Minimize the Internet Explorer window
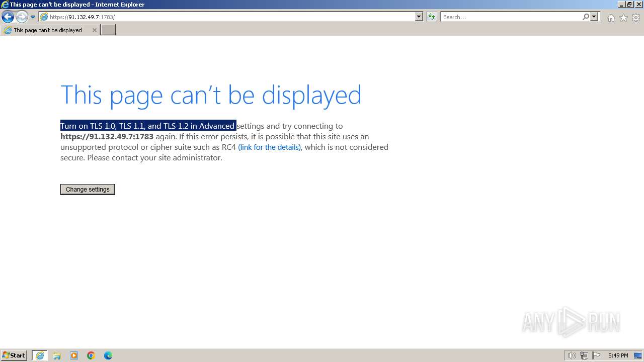This screenshot has height=362, width=644. [621, 5]
